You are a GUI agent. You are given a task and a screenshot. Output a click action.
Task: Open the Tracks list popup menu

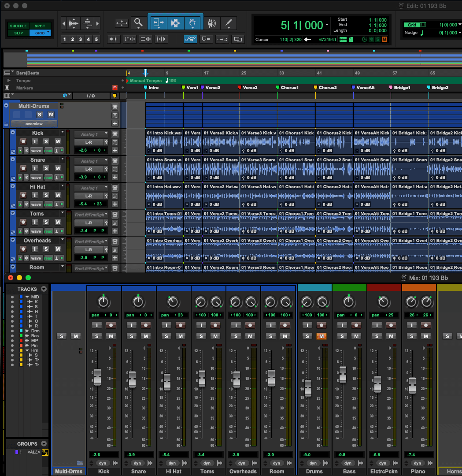(44, 289)
